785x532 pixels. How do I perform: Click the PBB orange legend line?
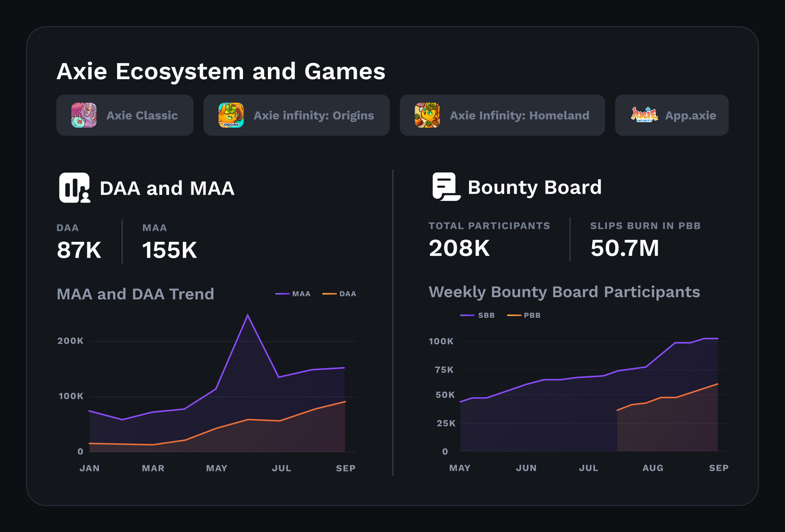pyautogui.click(x=514, y=315)
